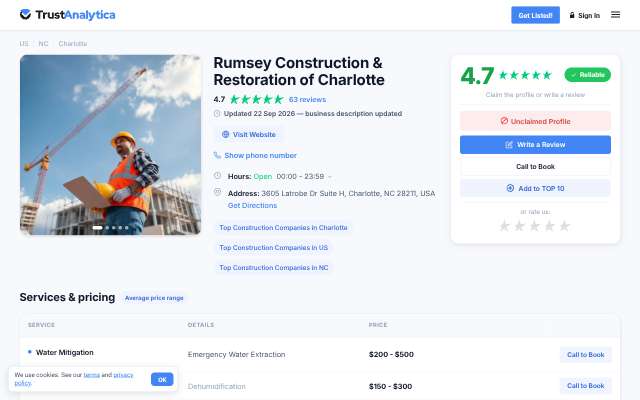Reveal the Show phone number link
Screen dimensions: 640x400
coord(260,156)
